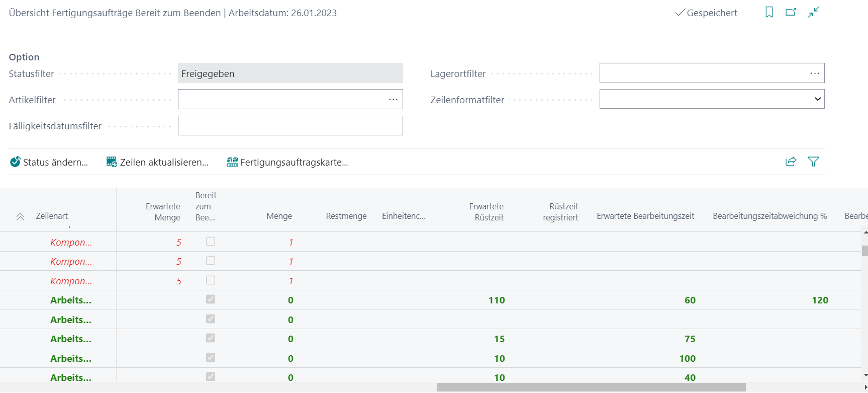Toggle the filter pane funnel icon
Screen dimensions: 868x393
click(x=813, y=162)
